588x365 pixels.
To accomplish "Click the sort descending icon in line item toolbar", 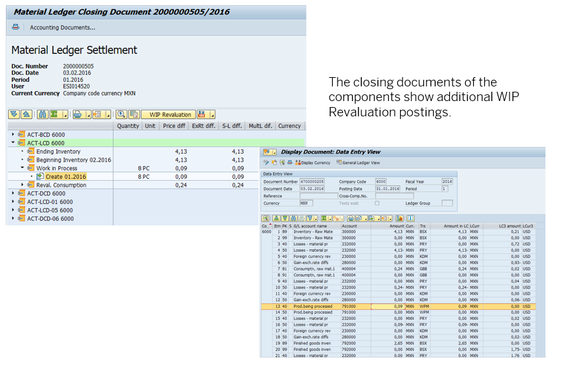I will click(x=285, y=218).
